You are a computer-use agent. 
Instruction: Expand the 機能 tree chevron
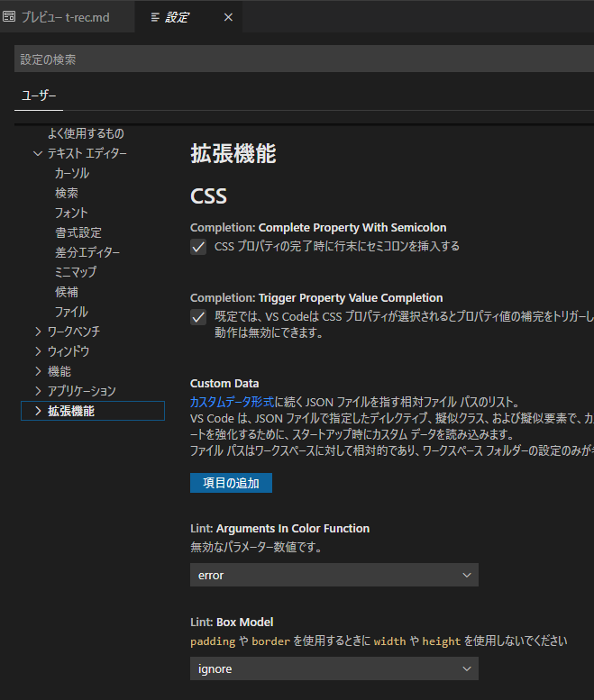pyautogui.click(x=38, y=371)
